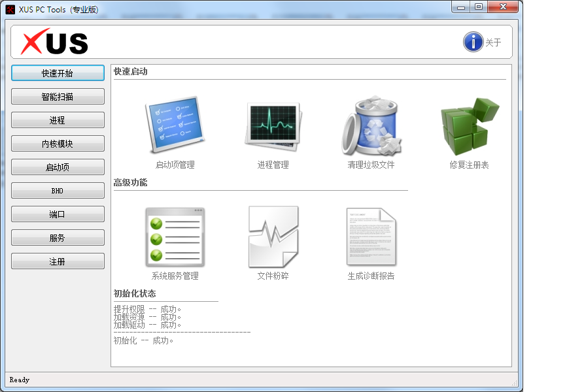Launch the 进程管理 heartbeat monitor icon
The width and height of the screenshot is (584, 392).
click(x=273, y=127)
